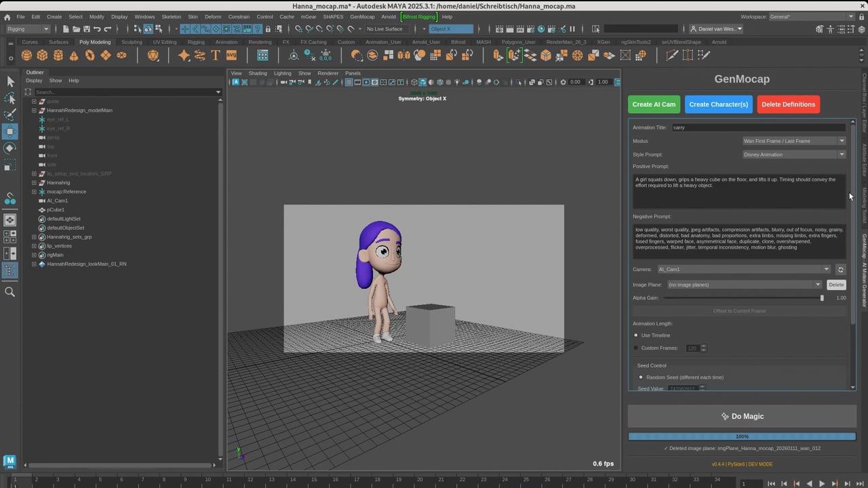The image size is (868, 488).
Task: Expand the Hannahrig node in Outliner
Action: [x=34, y=182]
